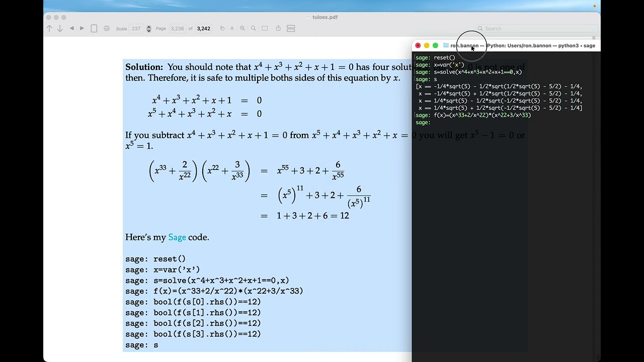Edit the Scale value field
644x362 pixels.
pyautogui.click(x=137, y=29)
